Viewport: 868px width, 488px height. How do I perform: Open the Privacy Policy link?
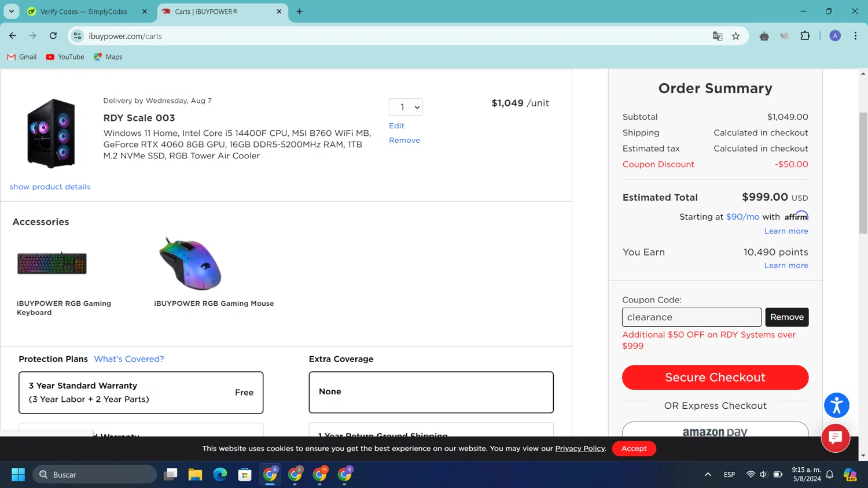[580, 449]
